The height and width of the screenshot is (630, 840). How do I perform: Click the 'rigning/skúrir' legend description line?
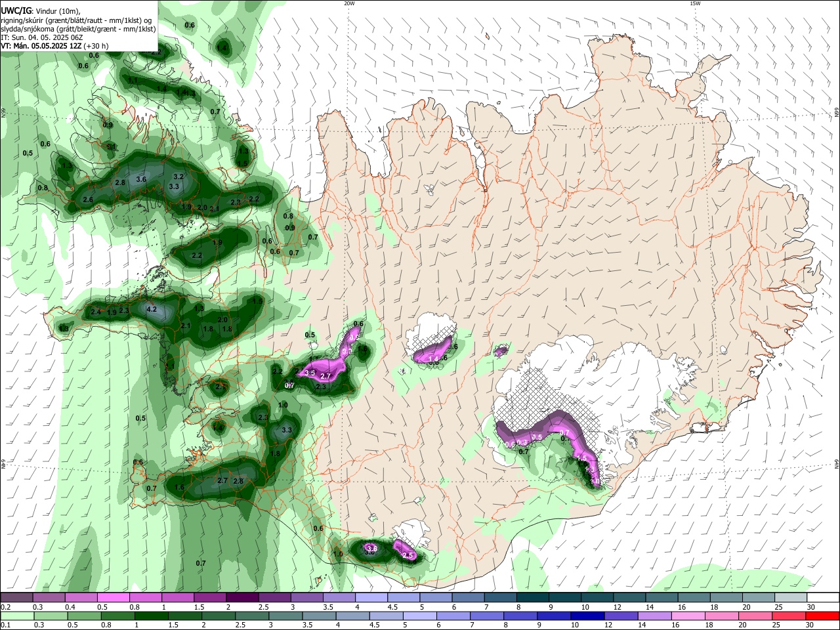point(76,20)
